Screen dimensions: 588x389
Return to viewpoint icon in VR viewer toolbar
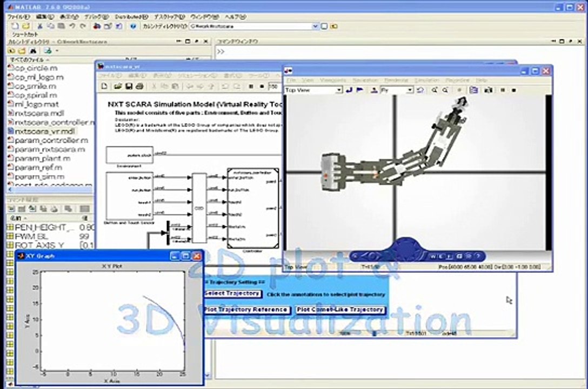[x=349, y=90]
